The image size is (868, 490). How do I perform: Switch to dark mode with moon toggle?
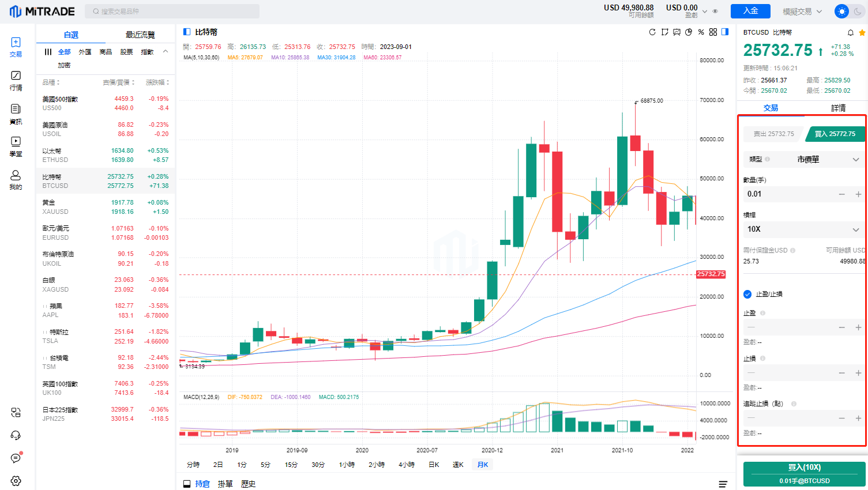tap(858, 12)
